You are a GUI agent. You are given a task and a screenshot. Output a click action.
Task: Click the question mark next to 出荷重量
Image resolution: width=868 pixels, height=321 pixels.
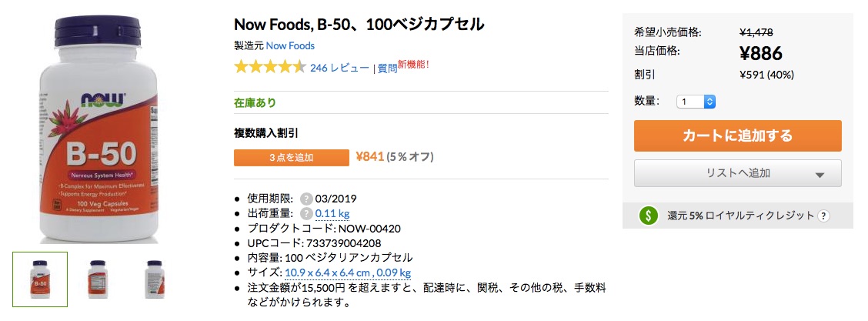(306, 214)
